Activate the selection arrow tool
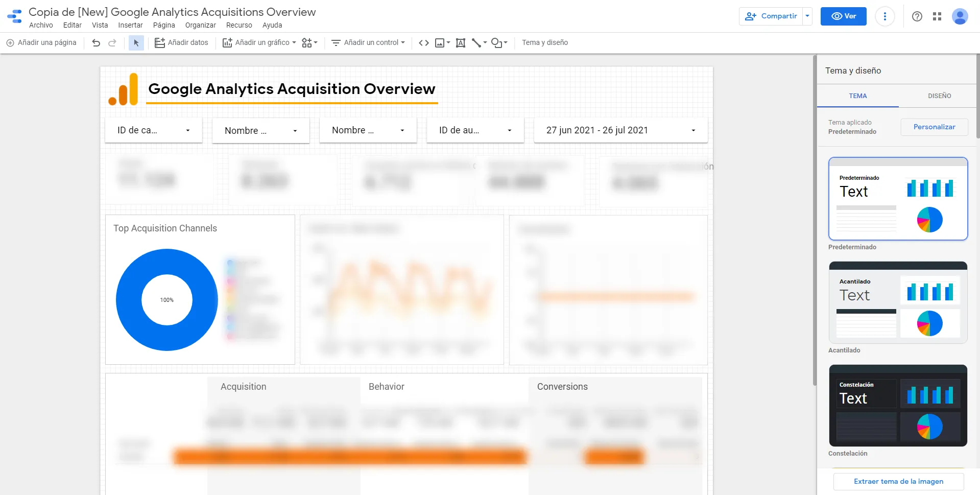 tap(136, 43)
